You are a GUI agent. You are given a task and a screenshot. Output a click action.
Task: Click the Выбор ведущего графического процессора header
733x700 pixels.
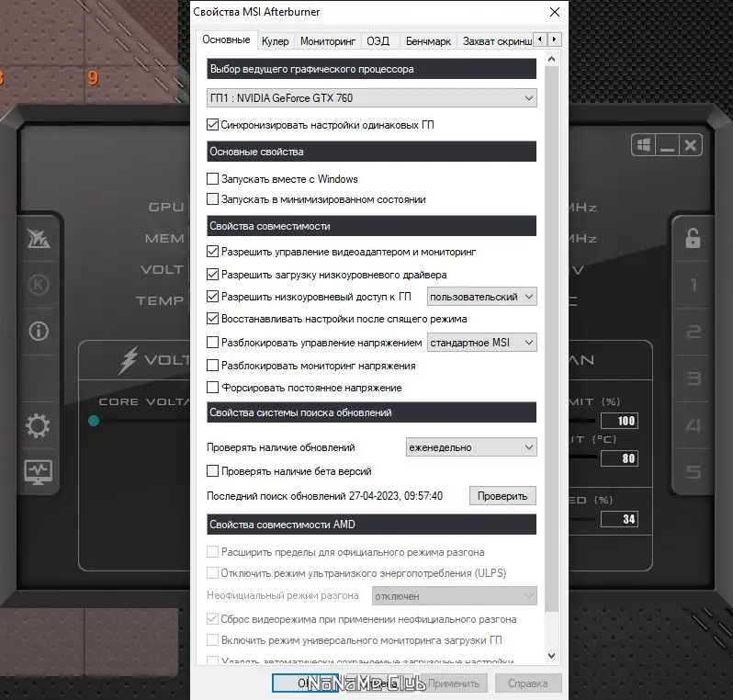point(372,69)
